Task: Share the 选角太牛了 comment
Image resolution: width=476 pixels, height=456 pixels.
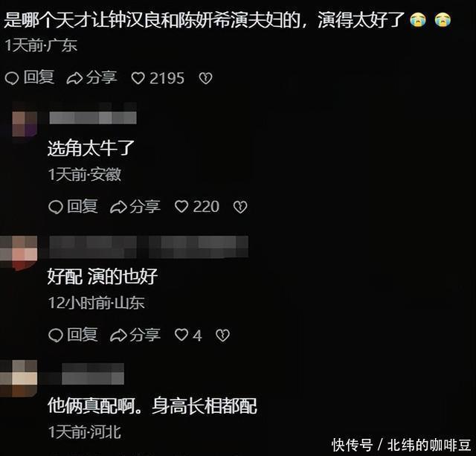Action: [x=135, y=207]
